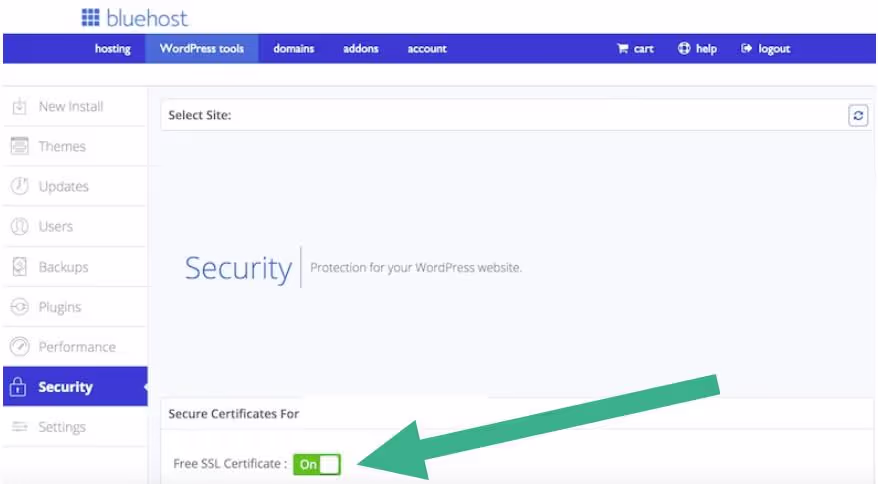This screenshot has width=878, height=484.
Task: Open the domains menu
Action: 293,49
